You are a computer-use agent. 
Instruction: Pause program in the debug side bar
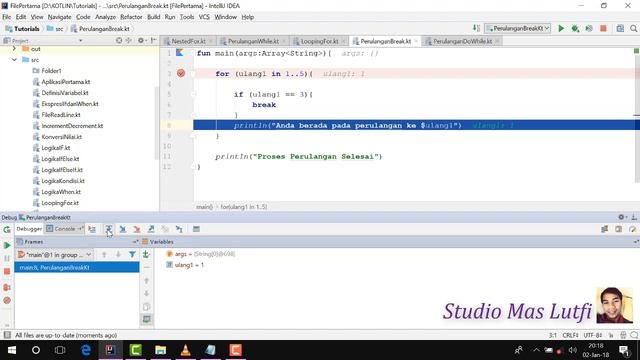(x=7, y=258)
